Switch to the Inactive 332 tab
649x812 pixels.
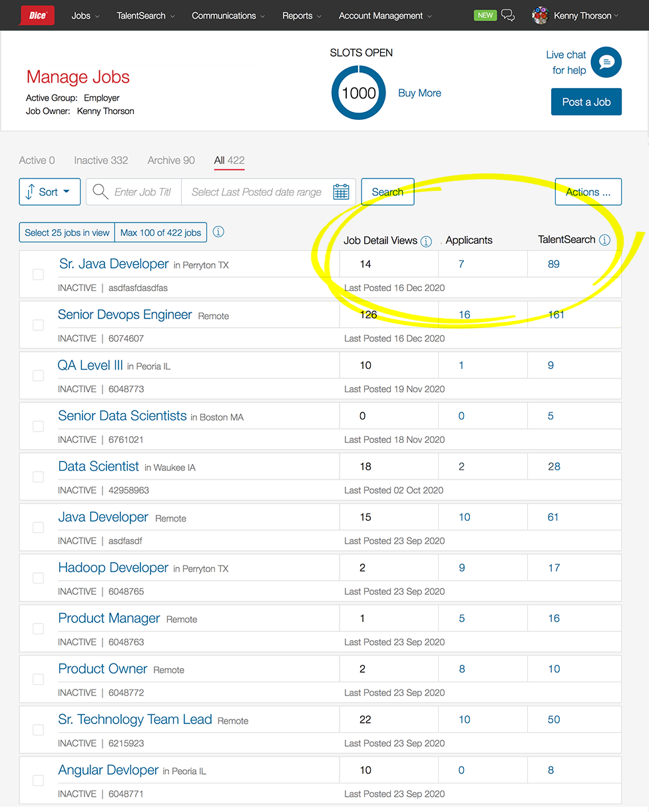pyautogui.click(x=101, y=160)
